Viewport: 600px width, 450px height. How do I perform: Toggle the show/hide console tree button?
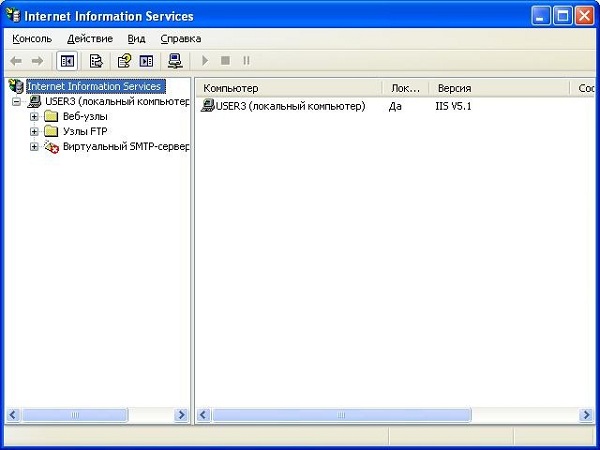67,61
